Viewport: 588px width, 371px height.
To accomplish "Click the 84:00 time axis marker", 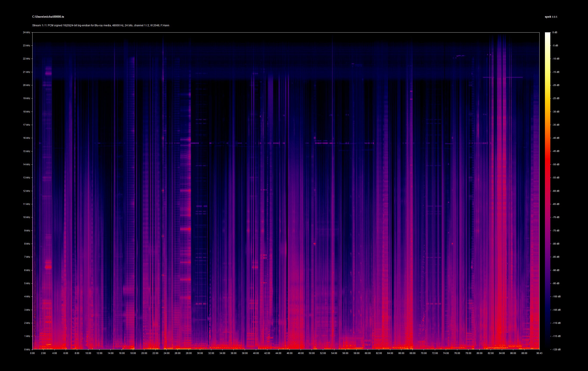I will pyautogui.click(x=502, y=353).
